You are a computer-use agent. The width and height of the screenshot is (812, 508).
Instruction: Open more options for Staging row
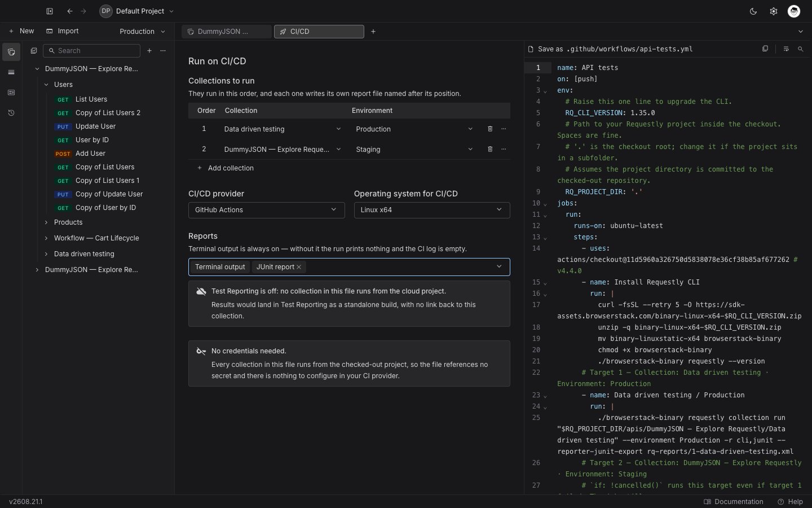504,150
